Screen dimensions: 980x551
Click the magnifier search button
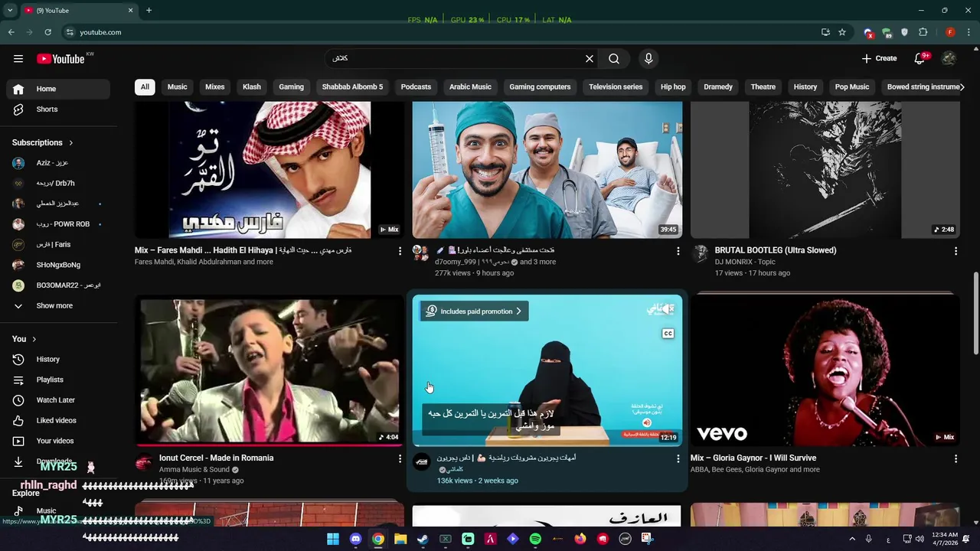(x=614, y=59)
